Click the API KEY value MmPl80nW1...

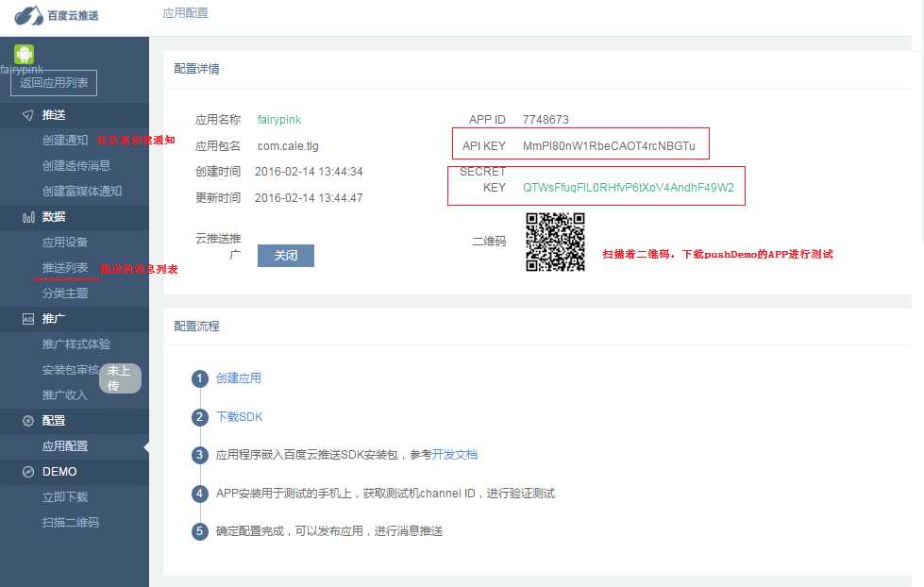[x=609, y=145]
